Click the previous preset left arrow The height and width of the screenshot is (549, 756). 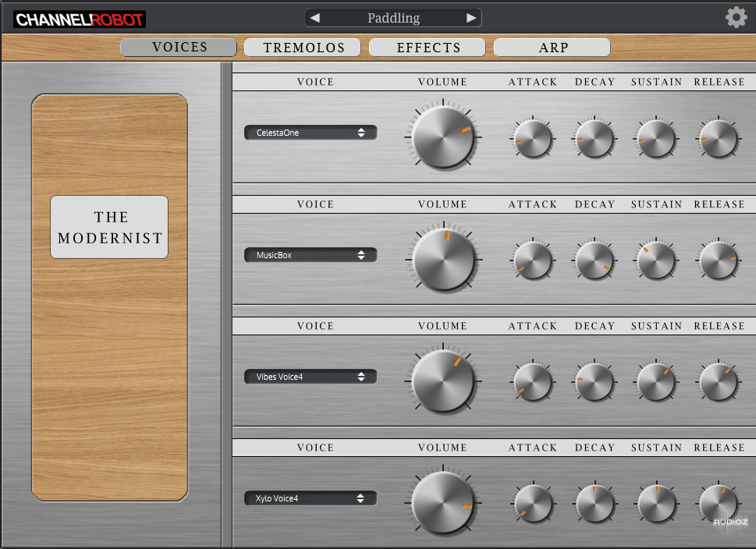pos(314,18)
